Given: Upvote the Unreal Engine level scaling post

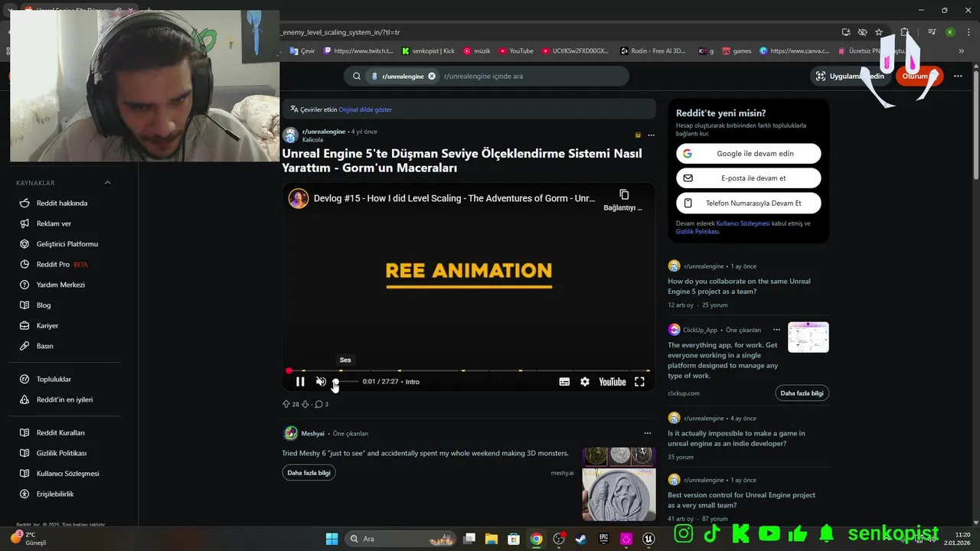Looking at the screenshot, I should click(286, 404).
